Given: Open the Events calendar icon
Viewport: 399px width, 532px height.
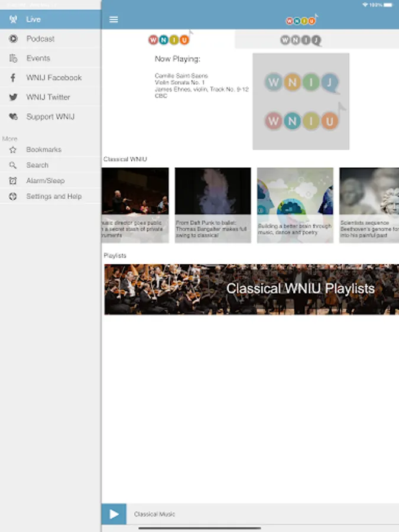Looking at the screenshot, I should [x=13, y=59].
